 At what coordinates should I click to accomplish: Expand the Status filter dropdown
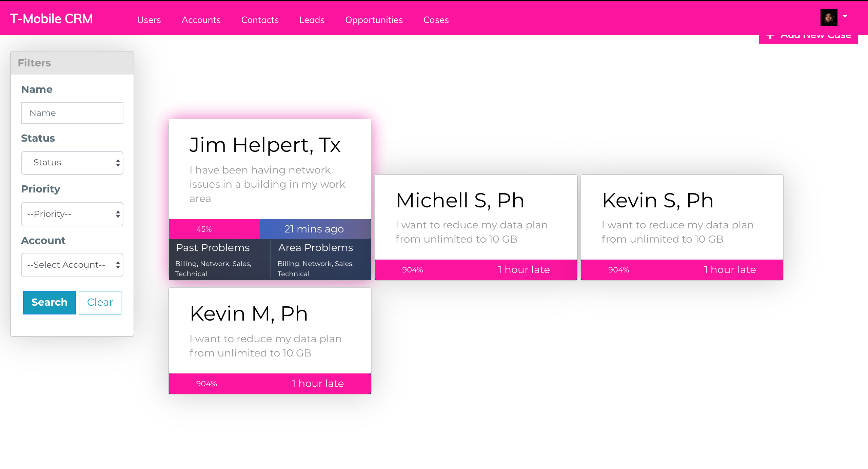click(x=72, y=163)
